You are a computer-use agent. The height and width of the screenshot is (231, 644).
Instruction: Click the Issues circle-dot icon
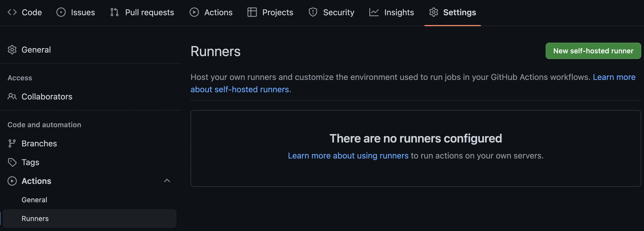(61, 12)
